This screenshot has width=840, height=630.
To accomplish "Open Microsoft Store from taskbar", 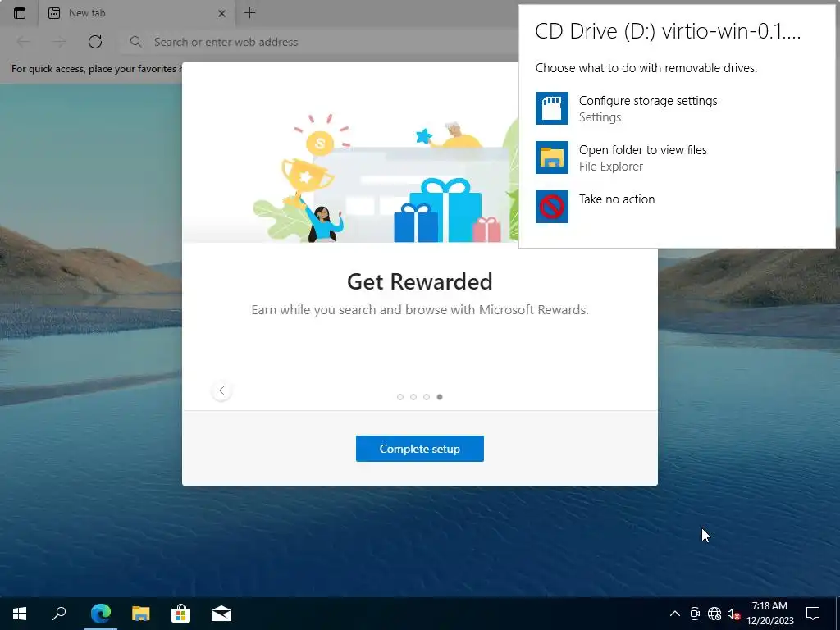I will point(181,614).
